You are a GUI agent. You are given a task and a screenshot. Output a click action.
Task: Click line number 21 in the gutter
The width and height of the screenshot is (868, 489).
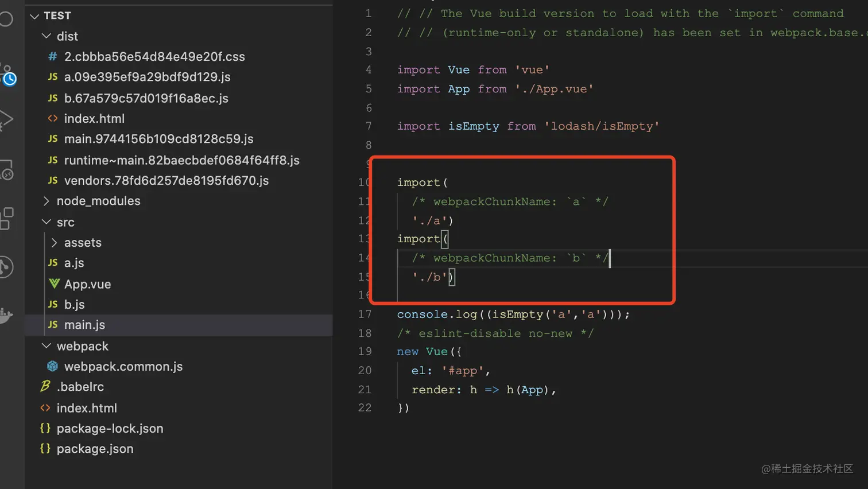pyautogui.click(x=365, y=389)
